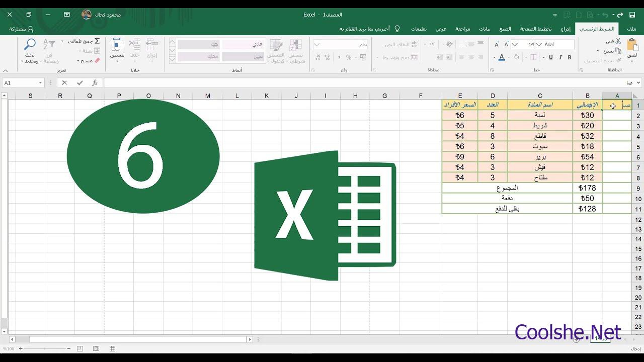The height and width of the screenshot is (362, 644).
Task: Click the user account محمود فجال
Action: pos(101,15)
